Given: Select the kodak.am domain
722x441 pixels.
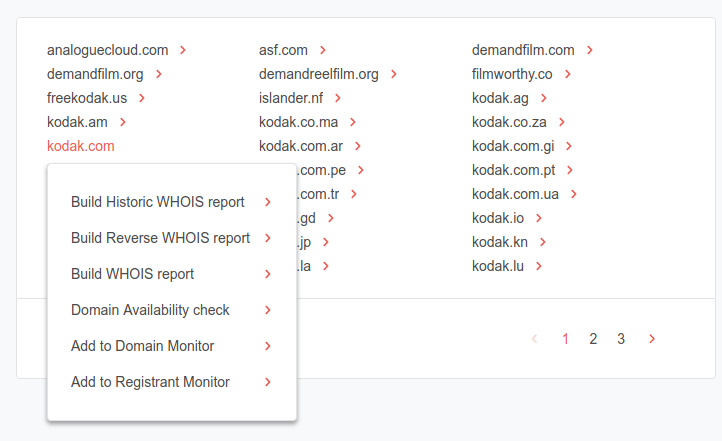Looking at the screenshot, I should [x=77, y=122].
